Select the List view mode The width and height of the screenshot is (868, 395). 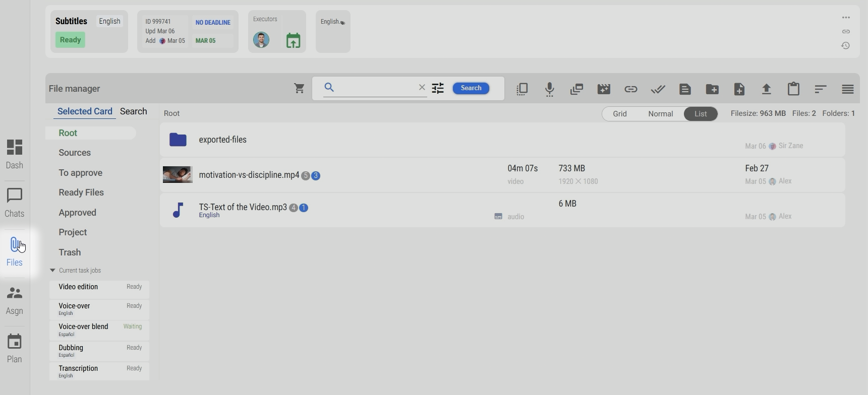coord(700,114)
